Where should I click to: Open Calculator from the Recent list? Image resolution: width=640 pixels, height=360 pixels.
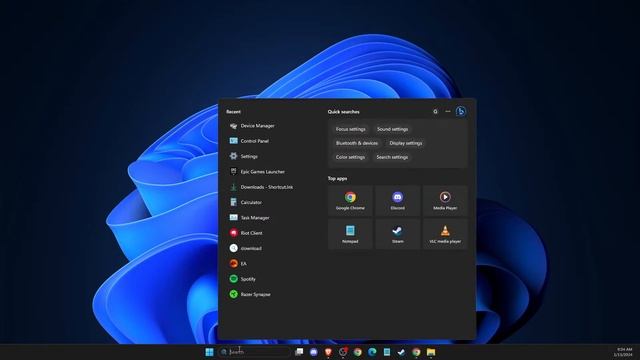pyautogui.click(x=246, y=202)
